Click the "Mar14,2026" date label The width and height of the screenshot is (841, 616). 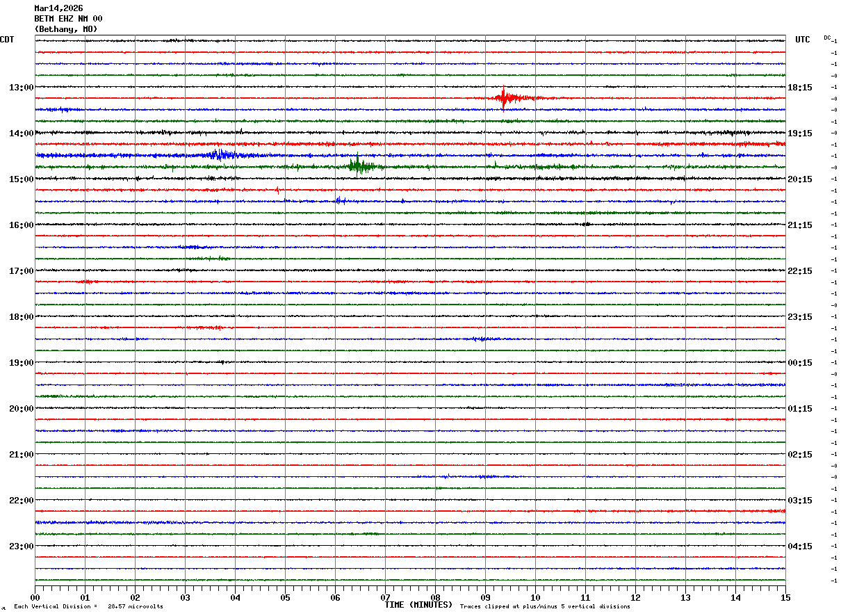(x=58, y=8)
